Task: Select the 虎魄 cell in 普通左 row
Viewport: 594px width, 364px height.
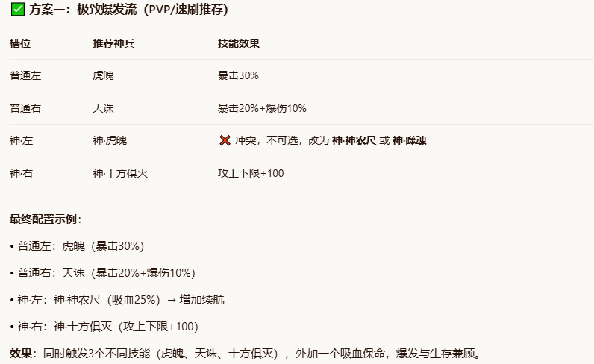Action: [x=103, y=76]
